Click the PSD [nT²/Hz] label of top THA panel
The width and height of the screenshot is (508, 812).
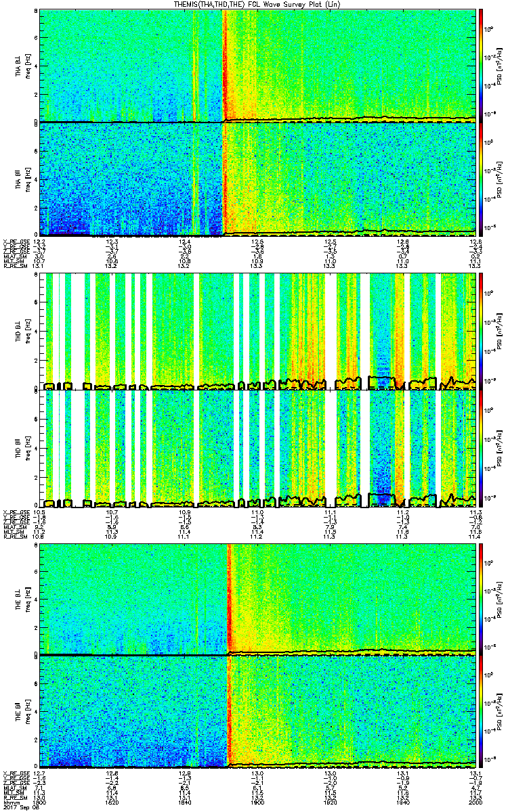(500, 65)
